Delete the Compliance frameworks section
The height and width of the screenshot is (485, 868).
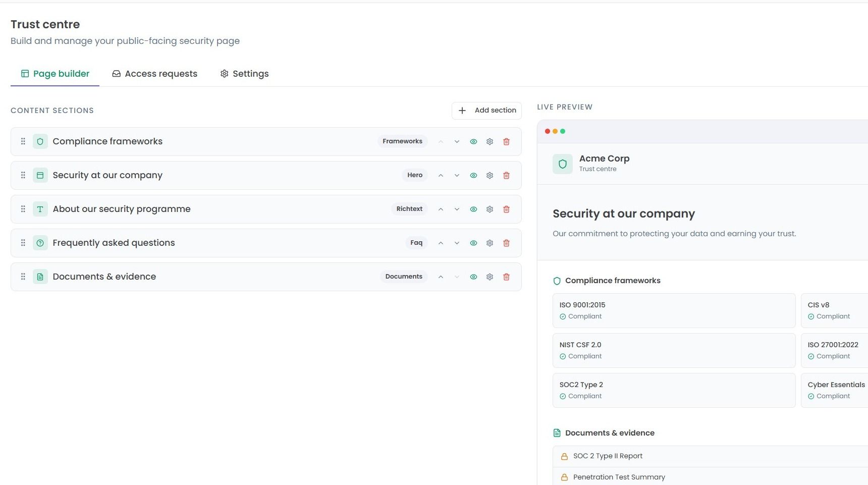coord(506,142)
